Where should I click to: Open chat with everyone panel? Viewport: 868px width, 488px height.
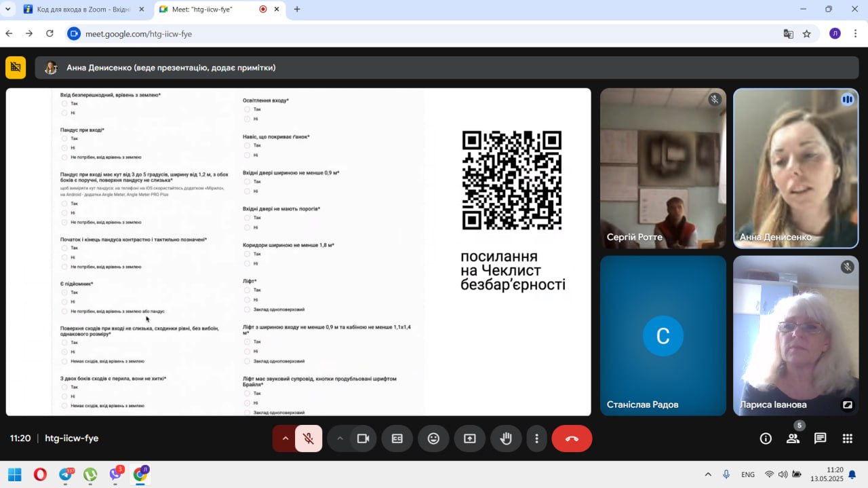pyautogui.click(x=820, y=438)
